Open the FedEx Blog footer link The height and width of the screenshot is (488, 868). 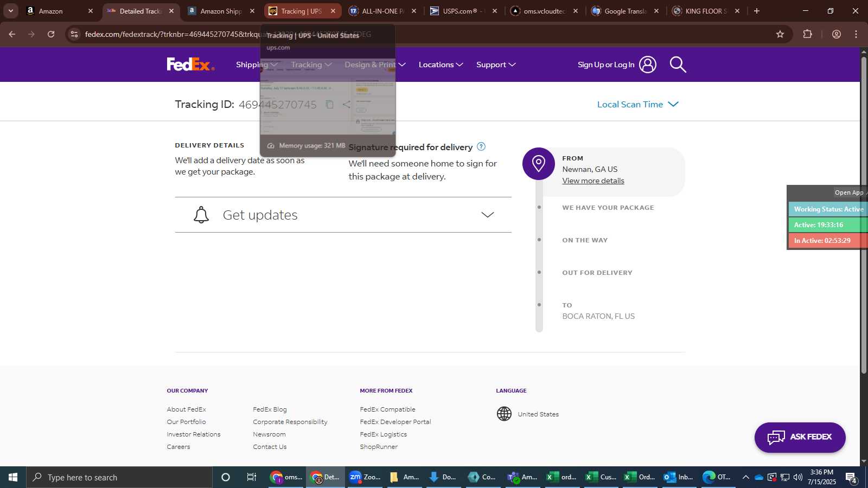pyautogui.click(x=270, y=409)
